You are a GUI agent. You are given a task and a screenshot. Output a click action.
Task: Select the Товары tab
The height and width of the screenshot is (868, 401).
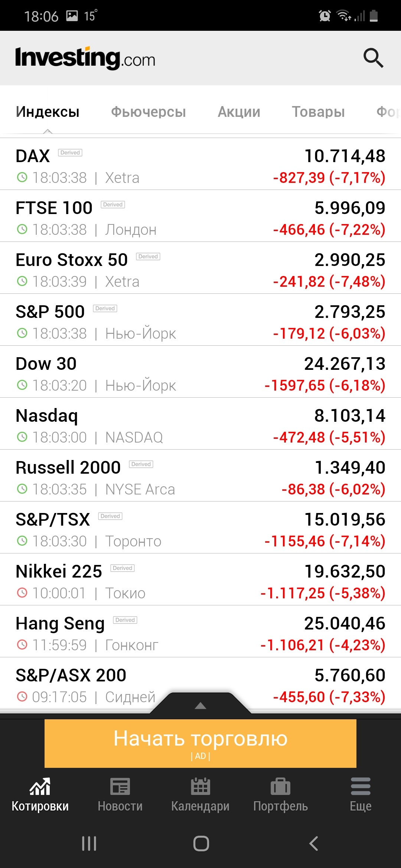[318, 112]
